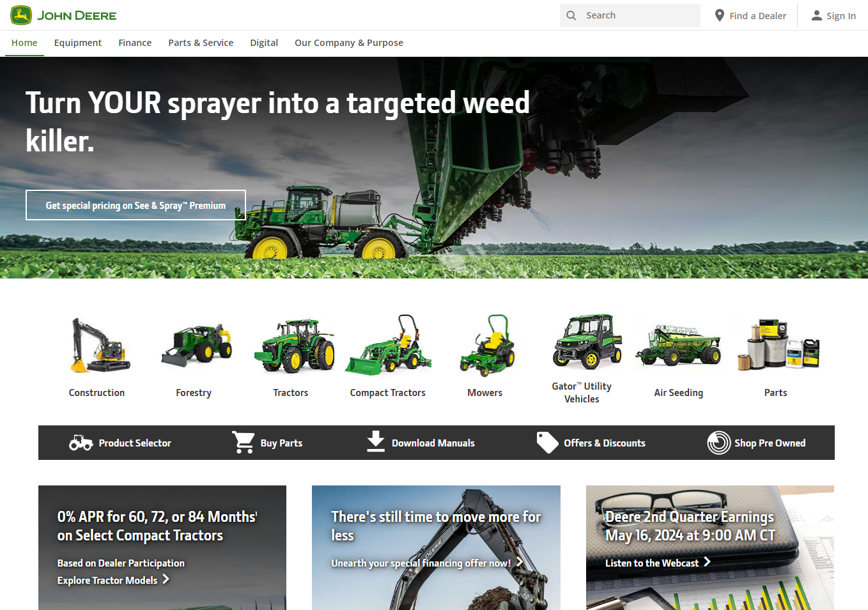Select the Construction equipment category icon
This screenshot has width=868, height=610.
97,345
